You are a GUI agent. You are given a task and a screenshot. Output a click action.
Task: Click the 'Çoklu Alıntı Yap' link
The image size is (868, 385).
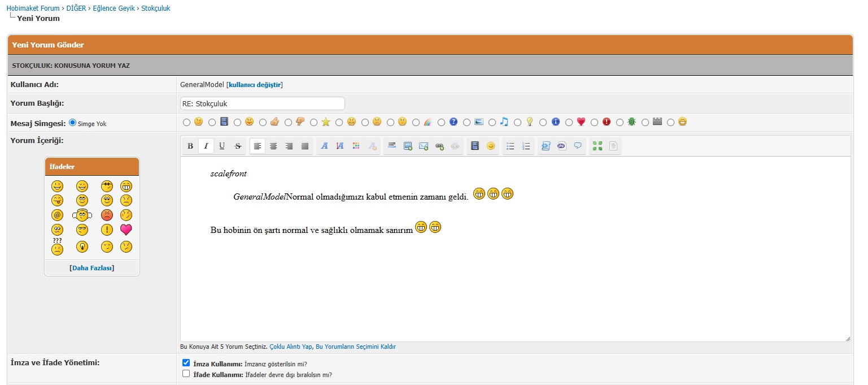(x=291, y=347)
